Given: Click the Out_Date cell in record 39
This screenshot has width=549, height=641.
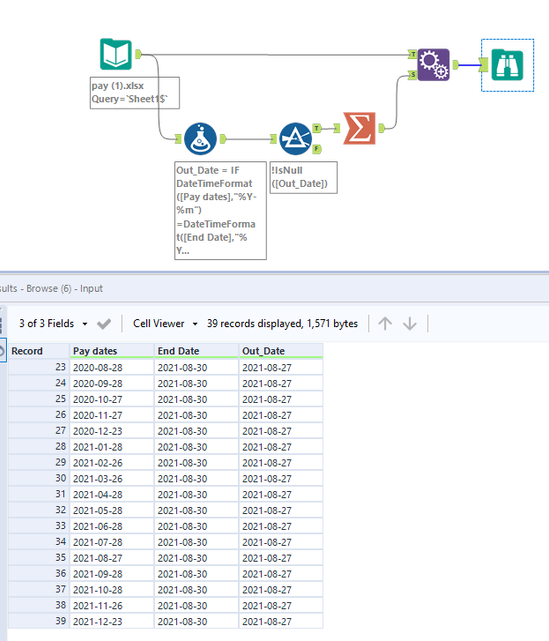Looking at the screenshot, I should click(x=281, y=621).
